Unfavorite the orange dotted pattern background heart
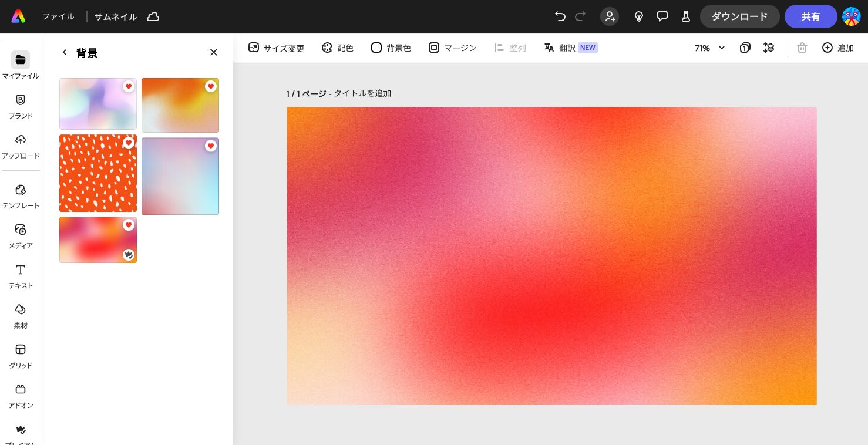 129,143
